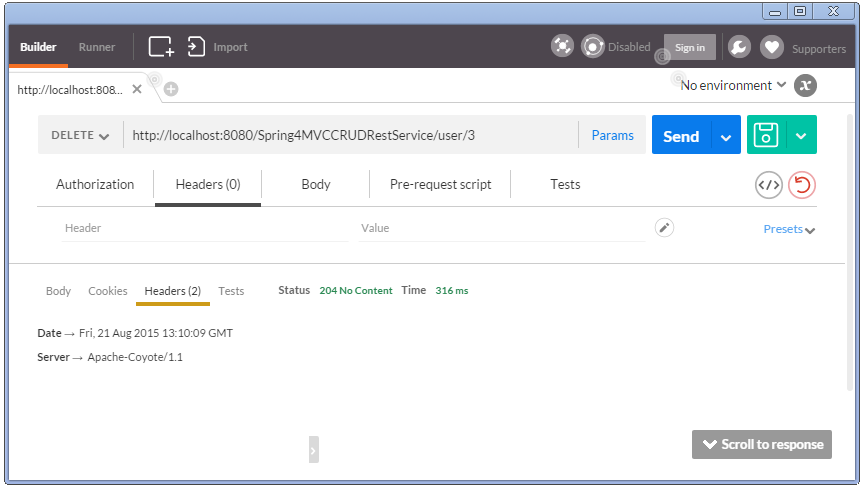Maximize the Postman window
This screenshot has height=486, width=863.
(x=800, y=12)
